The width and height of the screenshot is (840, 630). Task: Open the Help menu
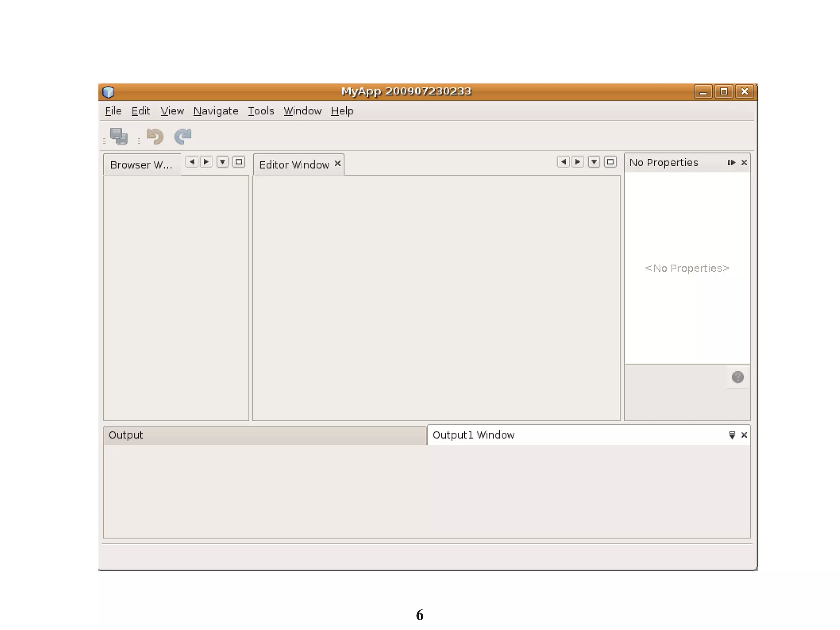point(342,111)
